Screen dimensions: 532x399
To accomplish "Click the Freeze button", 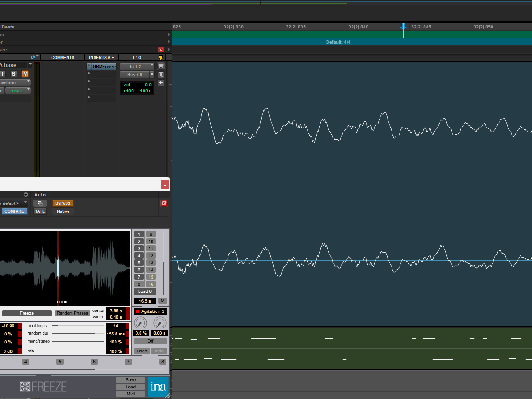I will point(27,313).
